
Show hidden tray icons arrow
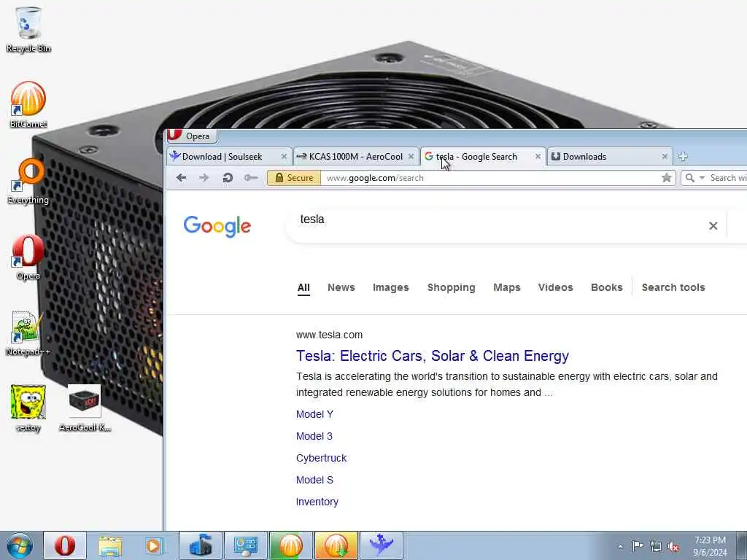click(x=620, y=546)
